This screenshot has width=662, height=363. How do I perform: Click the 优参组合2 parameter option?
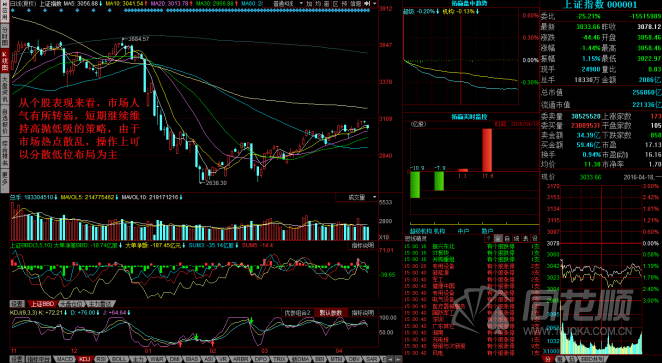[x=297, y=313]
